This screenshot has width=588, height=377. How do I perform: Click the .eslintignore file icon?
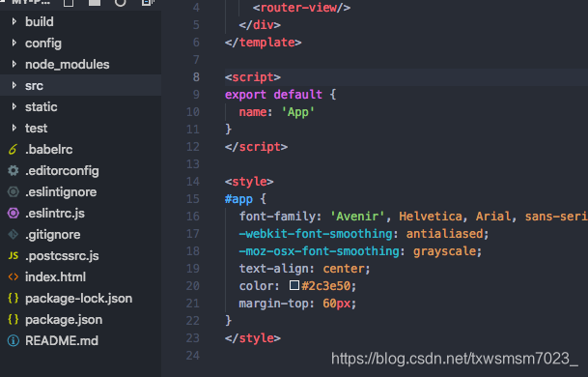click(14, 191)
